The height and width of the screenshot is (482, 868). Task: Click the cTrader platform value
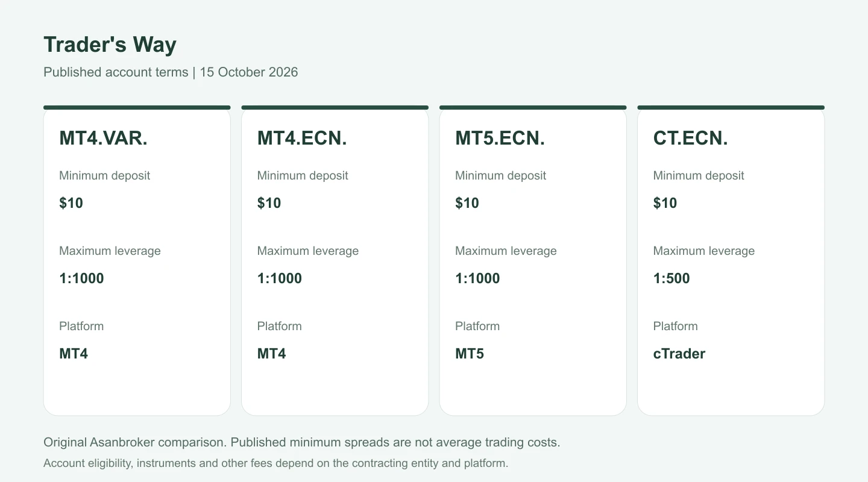[679, 354]
